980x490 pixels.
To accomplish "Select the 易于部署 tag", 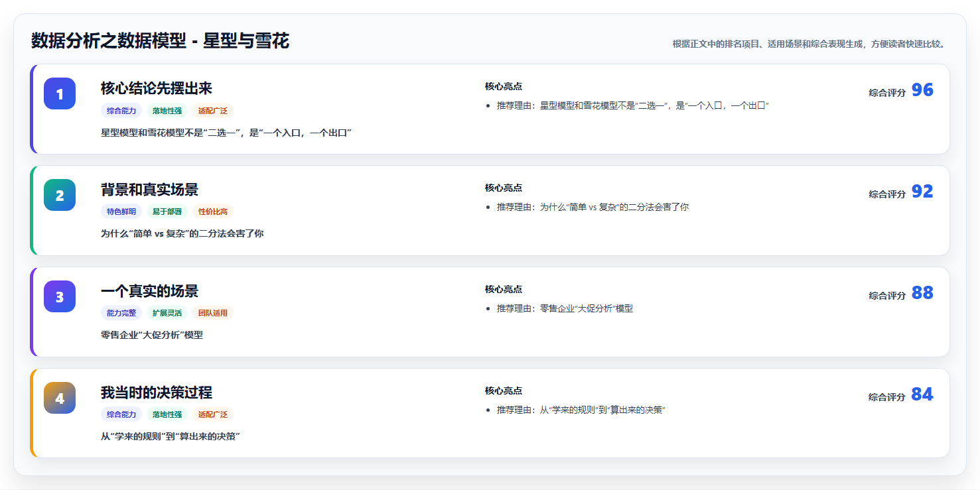I will tap(167, 212).
